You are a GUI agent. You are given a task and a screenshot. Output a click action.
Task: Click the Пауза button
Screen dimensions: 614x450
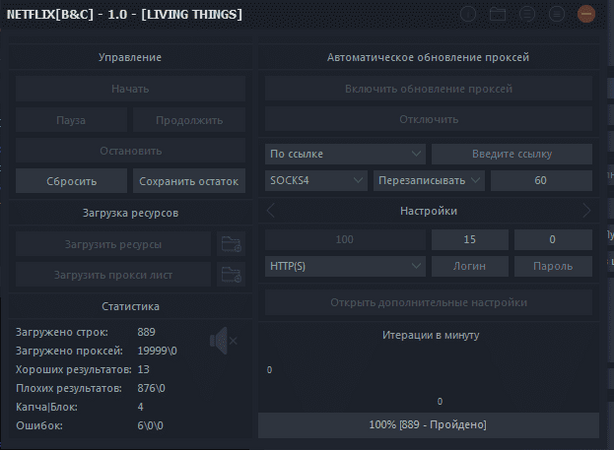pos(71,120)
